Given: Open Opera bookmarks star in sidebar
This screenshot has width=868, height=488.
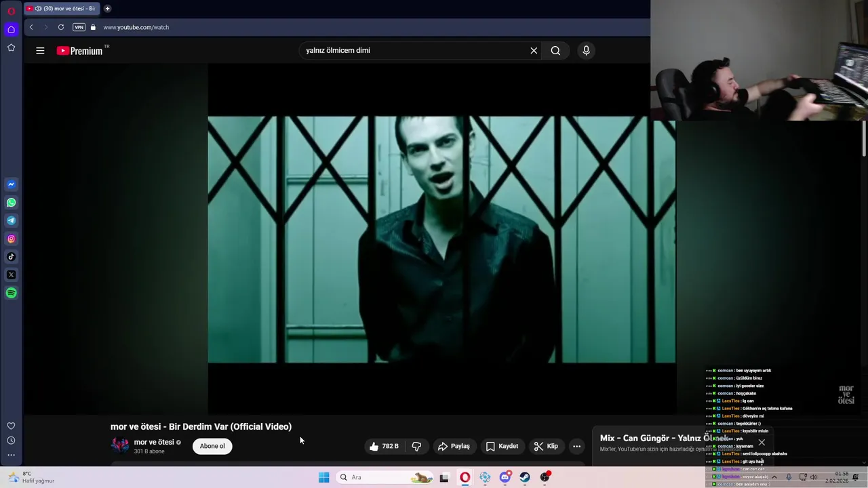Looking at the screenshot, I should 11,47.
